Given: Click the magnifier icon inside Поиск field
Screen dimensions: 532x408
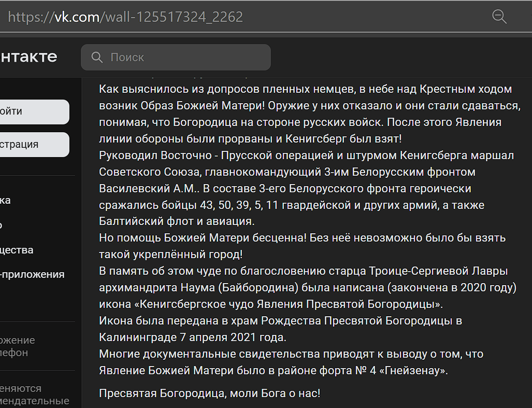Looking at the screenshot, I should click(x=97, y=57).
